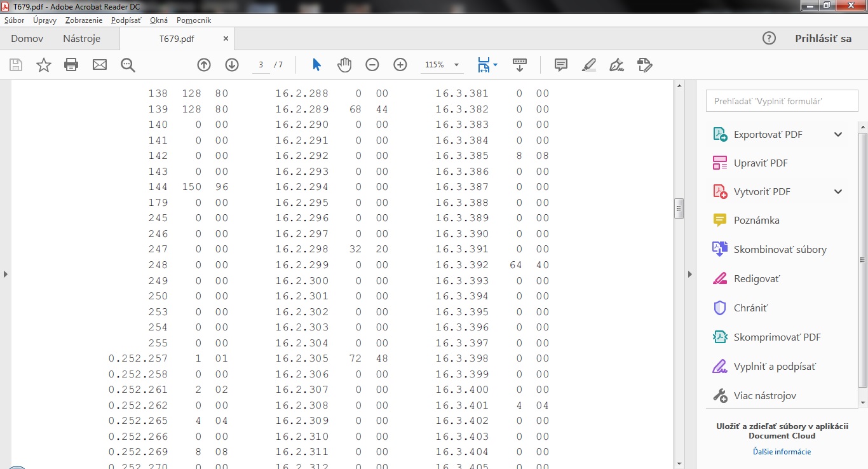Click the page number input field

(x=261, y=65)
